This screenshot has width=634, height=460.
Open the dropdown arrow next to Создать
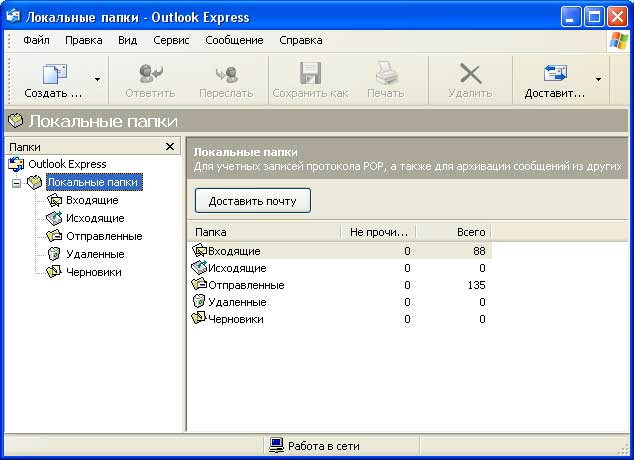[x=97, y=79]
